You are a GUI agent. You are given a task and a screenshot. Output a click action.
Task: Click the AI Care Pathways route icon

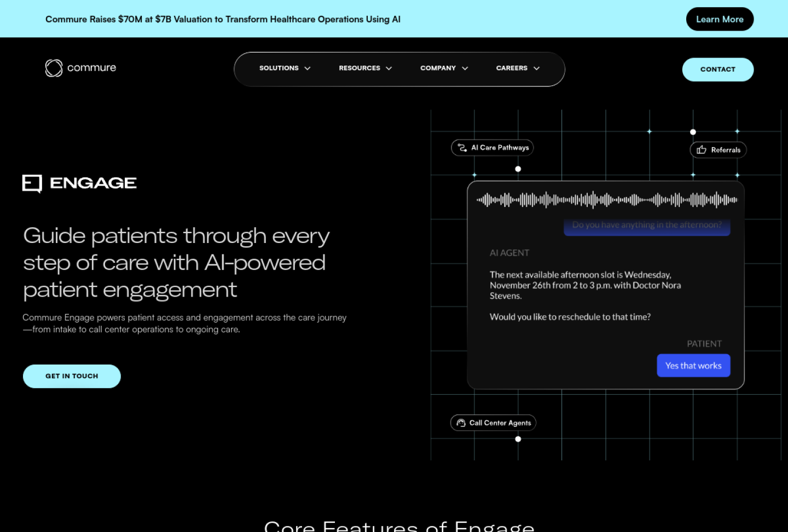(x=462, y=148)
